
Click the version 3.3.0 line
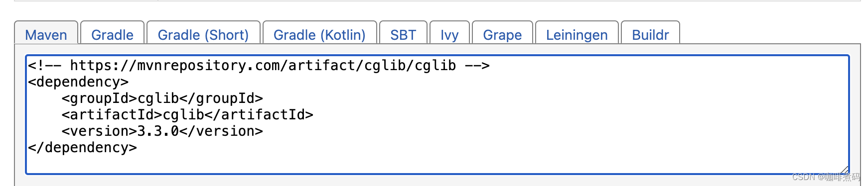pos(162,131)
